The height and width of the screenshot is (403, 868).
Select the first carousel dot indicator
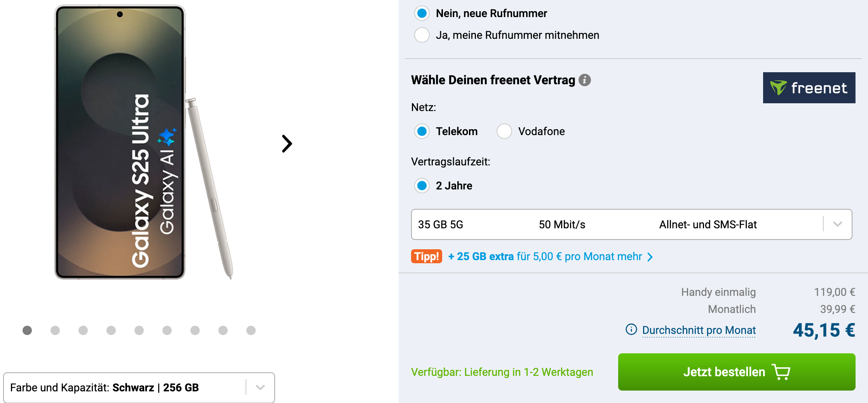tap(27, 330)
